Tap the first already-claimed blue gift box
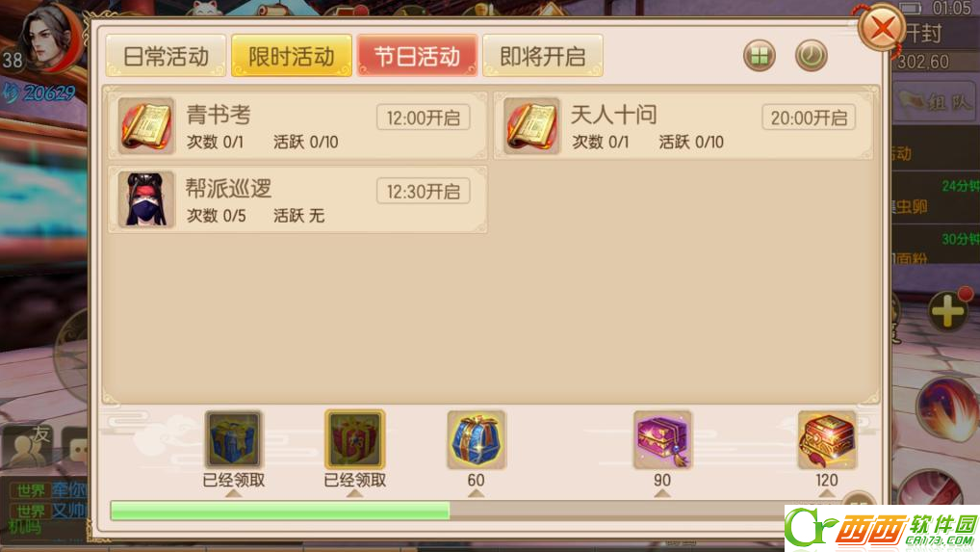Image resolution: width=980 pixels, height=552 pixels. (x=233, y=439)
